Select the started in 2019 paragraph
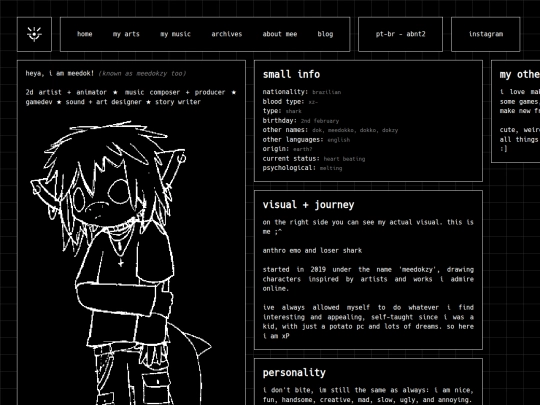The width and height of the screenshot is (540, 405). pos(368,279)
